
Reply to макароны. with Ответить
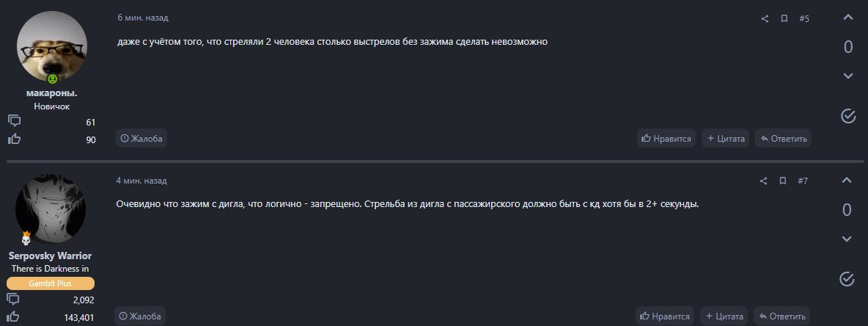(784, 138)
